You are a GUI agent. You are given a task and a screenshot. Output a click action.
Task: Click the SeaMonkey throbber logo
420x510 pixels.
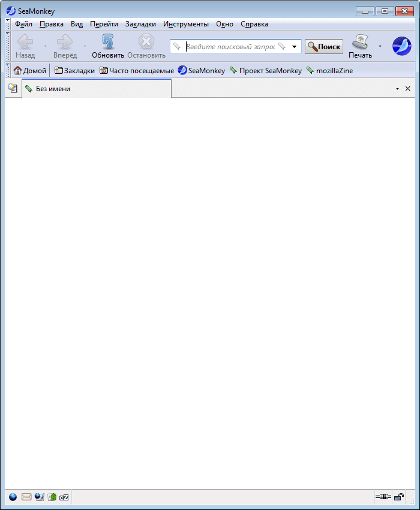pyautogui.click(x=402, y=46)
